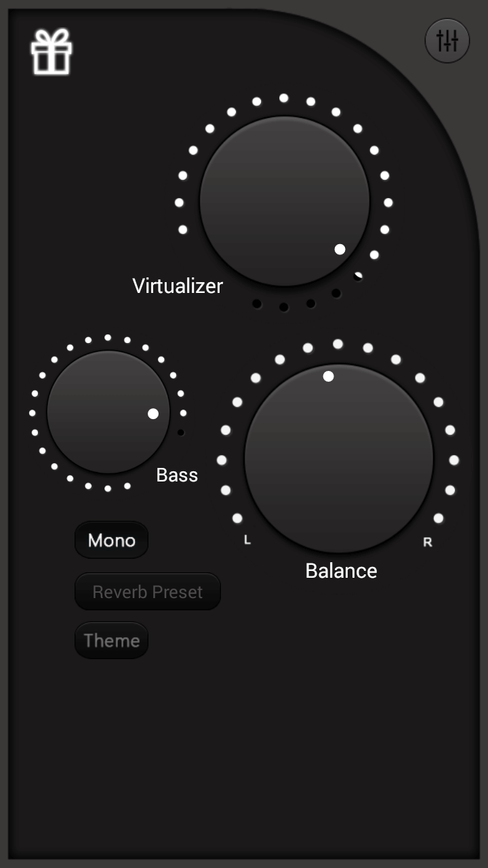Tap the Balance knob's white indicator dot
The width and height of the screenshot is (488, 868).
pos(329,376)
